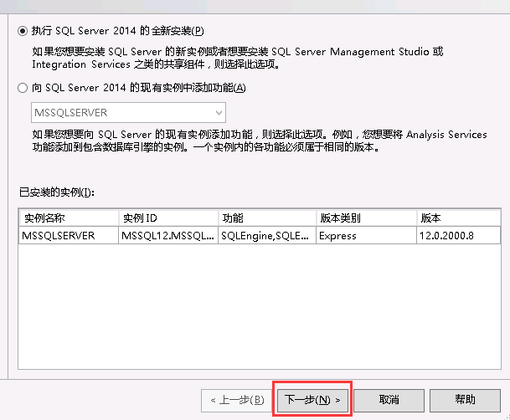The image size is (510, 420).
Task: Click the 帮助 help button
Action: tap(465, 400)
